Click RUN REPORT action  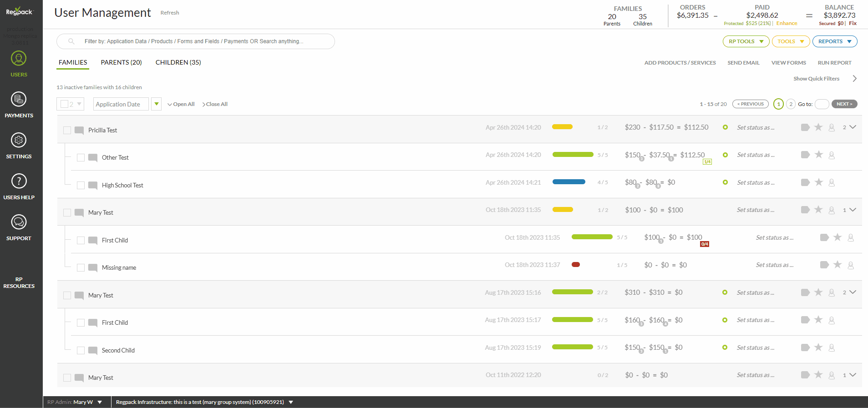pos(834,63)
